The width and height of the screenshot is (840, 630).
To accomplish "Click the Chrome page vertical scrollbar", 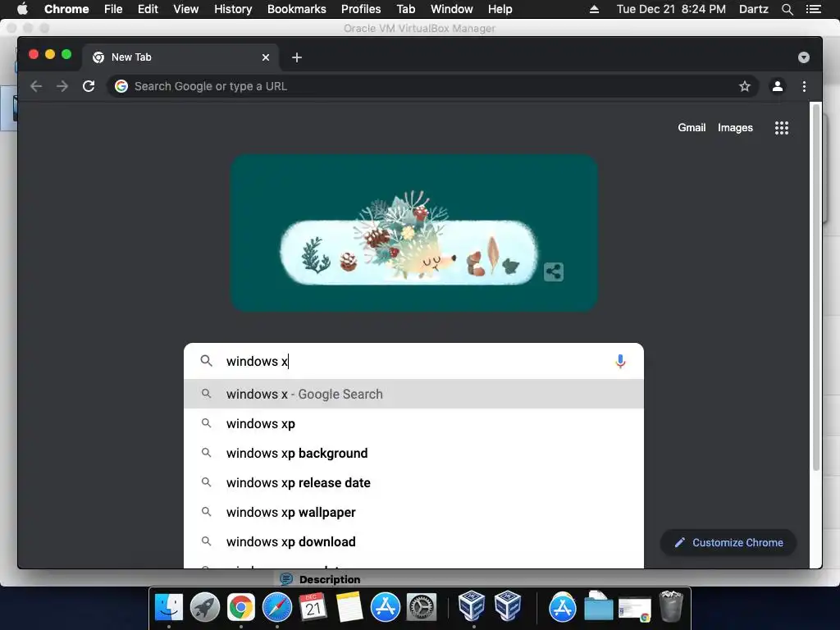I will 816,287.
